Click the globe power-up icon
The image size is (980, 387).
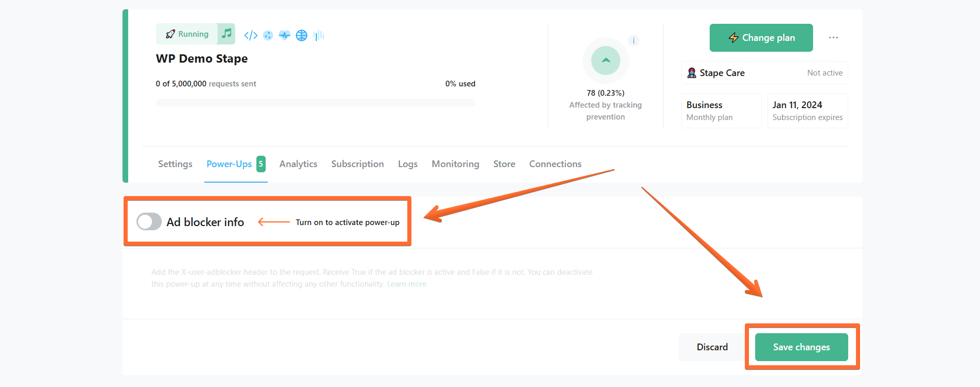(301, 35)
